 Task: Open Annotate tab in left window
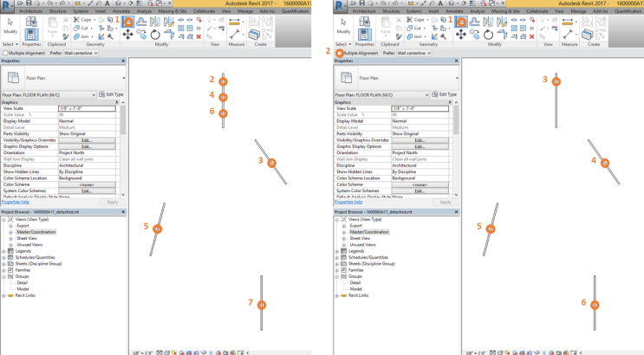click(x=121, y=11)
